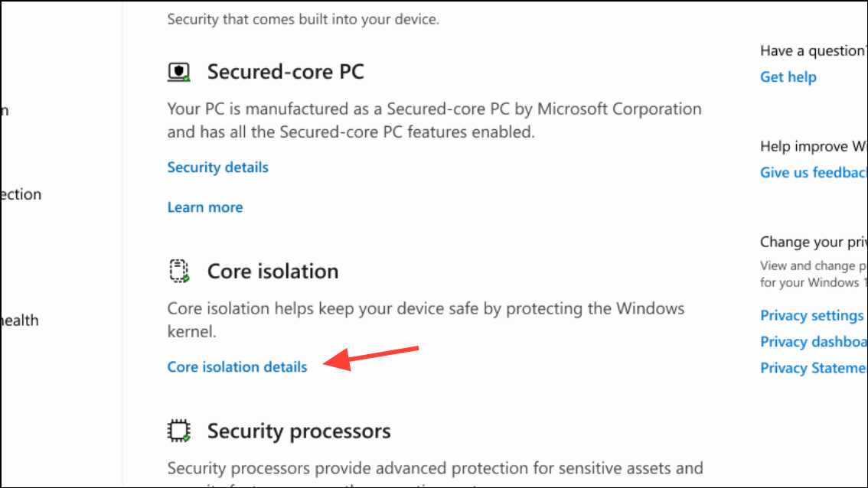
Task: Click the Secured-core PC description paragraph
Action: pyautogui.click(x=435, y=120)
